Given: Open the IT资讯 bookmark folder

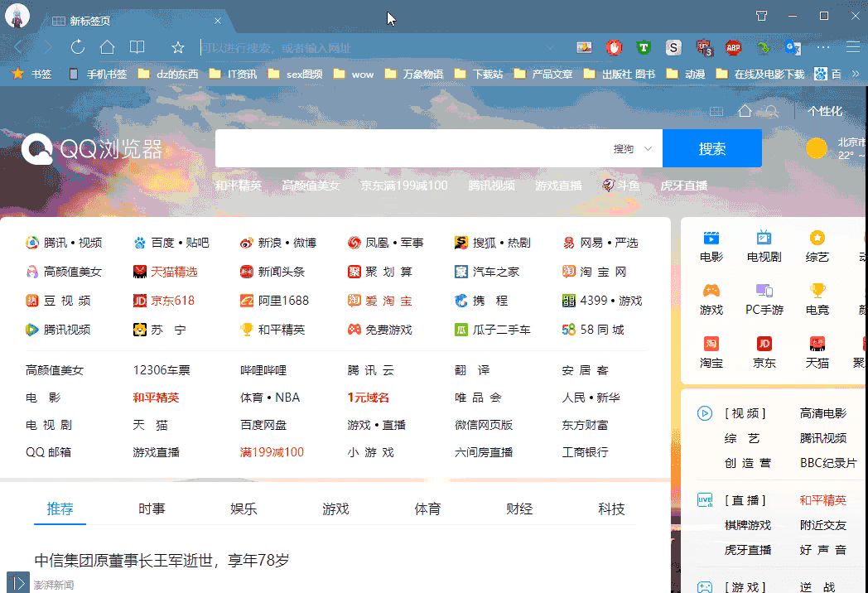Looking at the screenshot, I should tap(233, 74).
